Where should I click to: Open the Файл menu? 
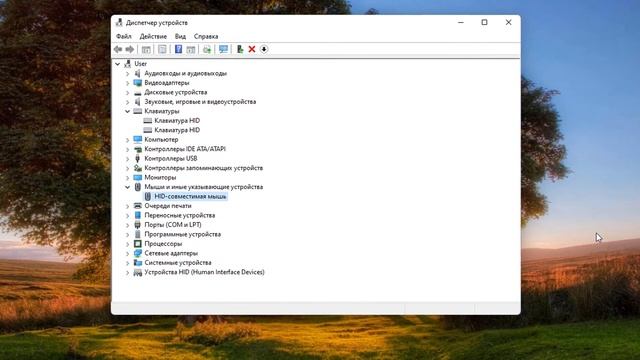click(x=124, y=36)
